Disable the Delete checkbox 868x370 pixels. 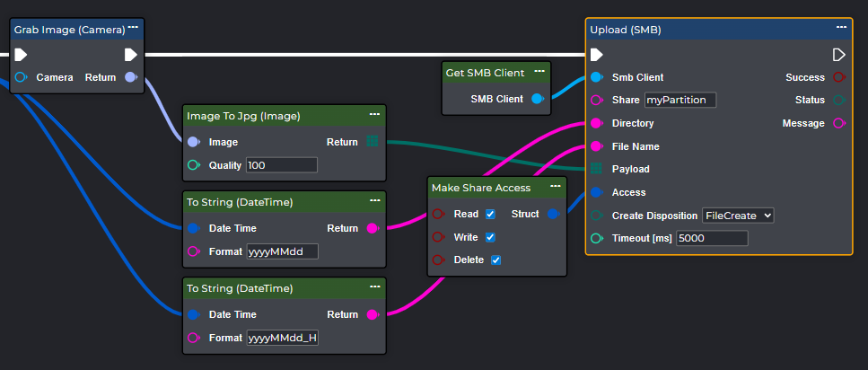pyautogui.click(x=495, y=260)
